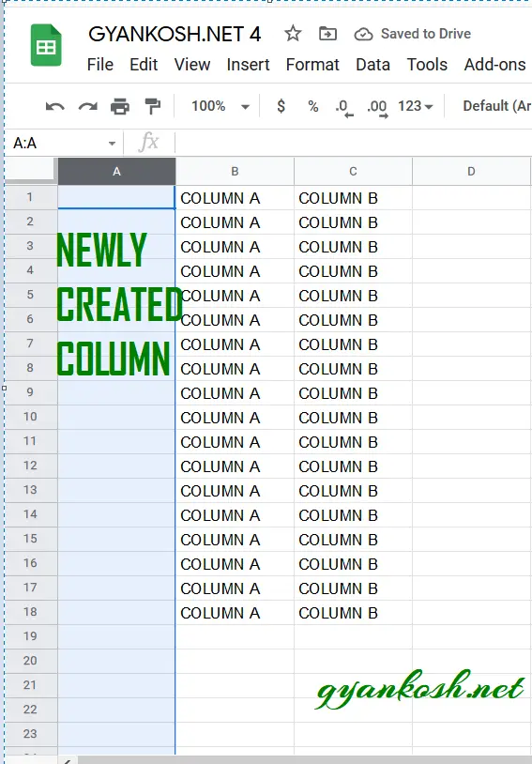This screenshot has height=764, width=532.
Task: Apply currency format with dollar icon
Action: click(281, 106)
